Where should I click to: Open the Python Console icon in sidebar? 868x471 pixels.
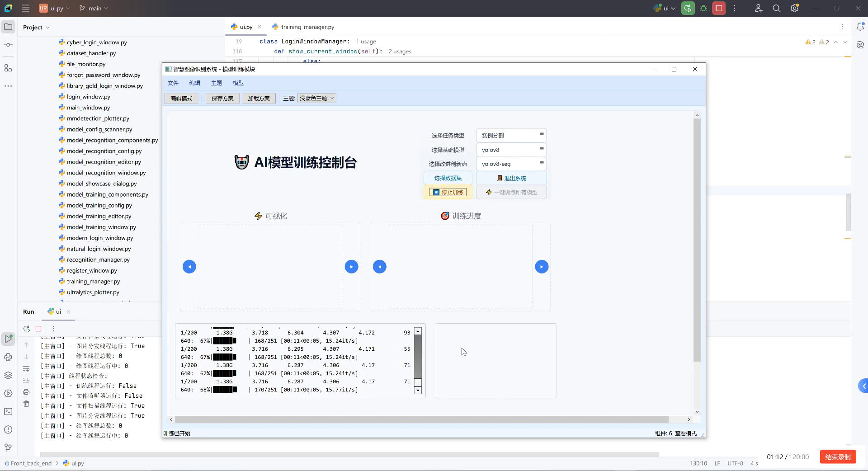pyautogui.click(x=8, y=357)
